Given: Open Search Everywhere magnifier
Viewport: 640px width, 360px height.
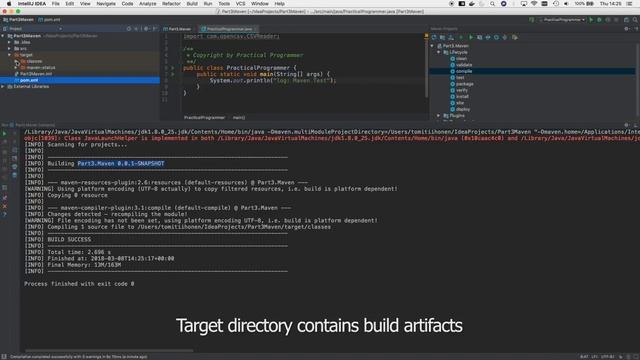Looking at the screenshot, I should 635,20.
